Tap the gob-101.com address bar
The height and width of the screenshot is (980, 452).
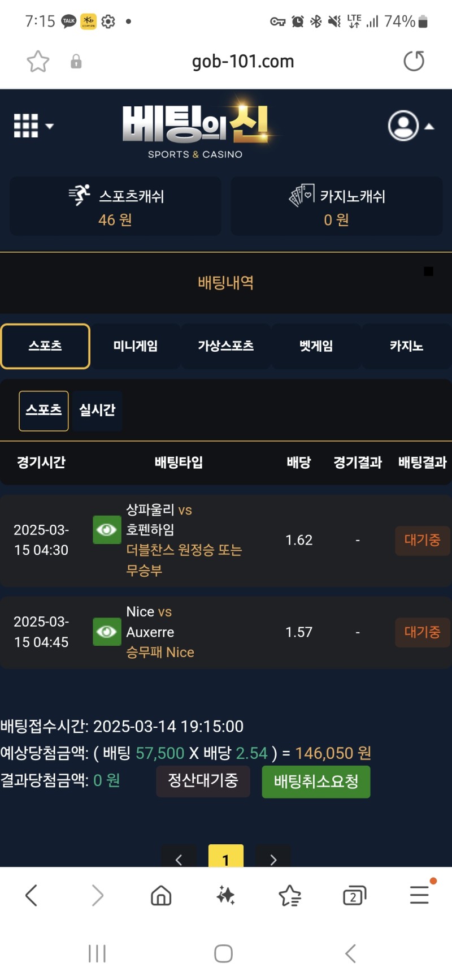point(243,61)
